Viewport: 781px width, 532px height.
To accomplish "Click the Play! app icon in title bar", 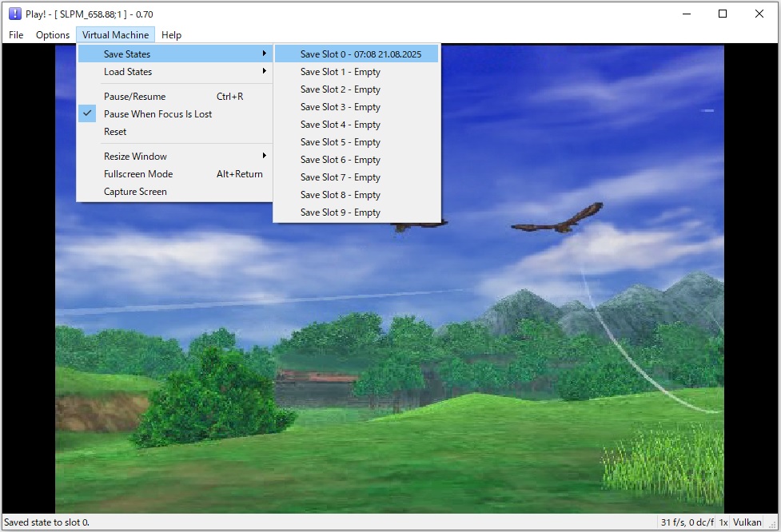I will [x=15, y=14].
